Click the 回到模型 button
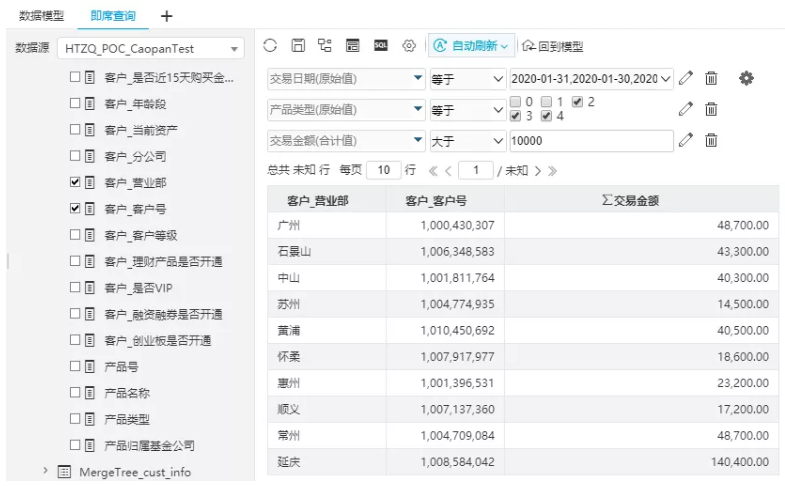The image size is (785, 486). (553, 46)
